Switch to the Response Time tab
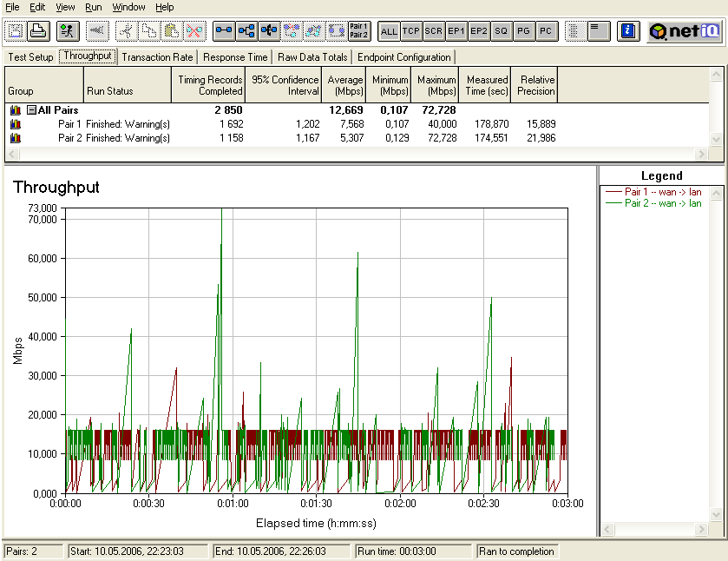728x561 pixels. (236, 57)
